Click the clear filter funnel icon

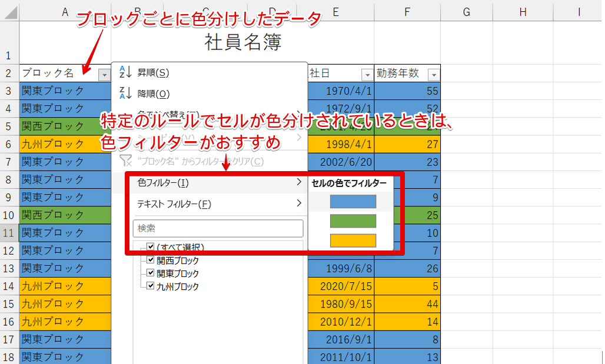pyautogui.click(x=125, y=161)
